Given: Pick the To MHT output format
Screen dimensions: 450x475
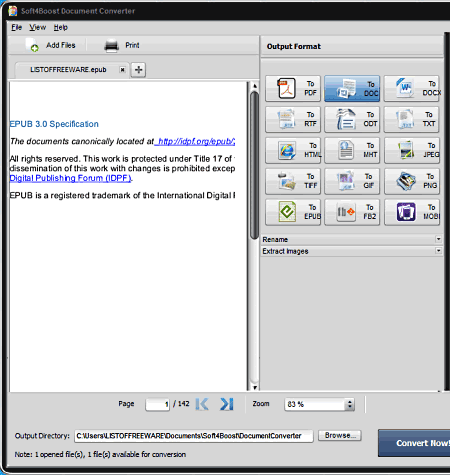Looking at the screenshot, I should point(352,150).
